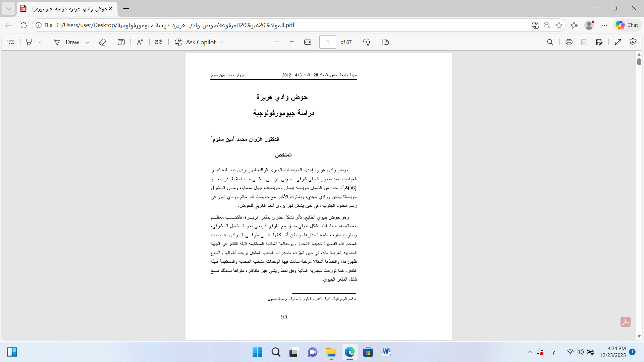Screen dimensions: 644x362
Task: Open Microsoft Word from taskbar
Action: pos(386,352)
